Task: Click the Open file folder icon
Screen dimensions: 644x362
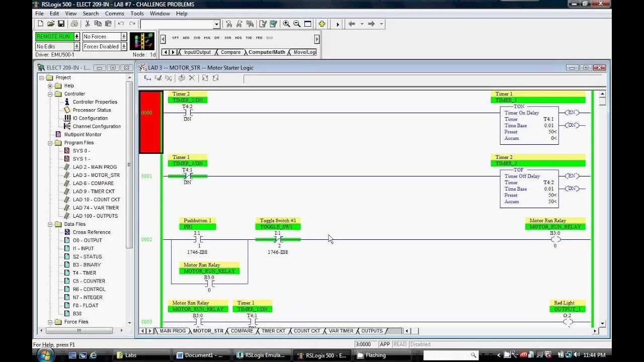Action: pyautogui.click(x=51, y=24)
